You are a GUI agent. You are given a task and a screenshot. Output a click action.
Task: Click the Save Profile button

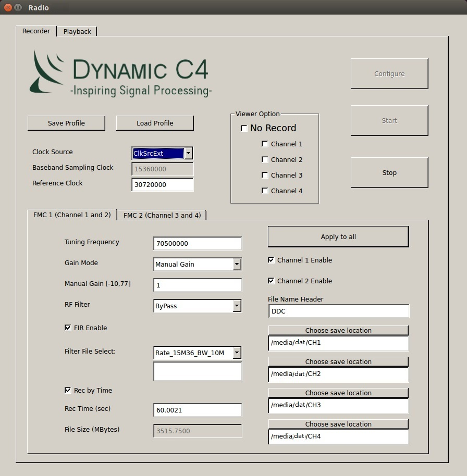point(66,123)
